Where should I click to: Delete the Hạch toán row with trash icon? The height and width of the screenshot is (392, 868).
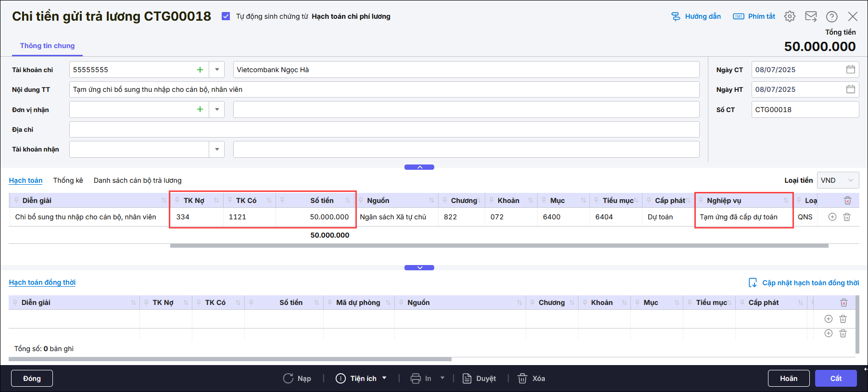pyautogui.click(x=847, y=217)
